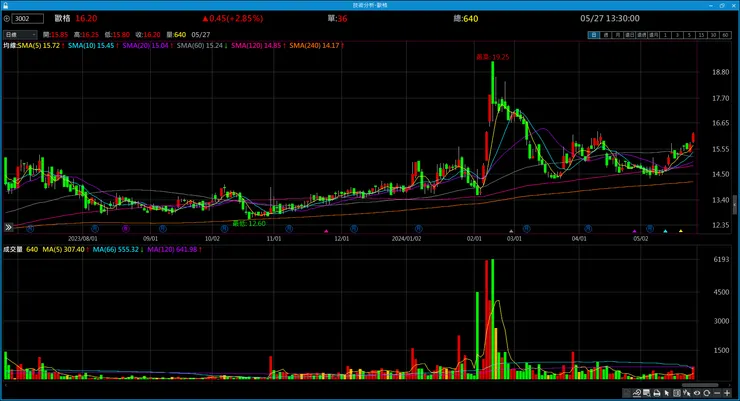Click the MA(5) 307.40 volume legend label
Screen dimensions: 740x401
point(64,250)
